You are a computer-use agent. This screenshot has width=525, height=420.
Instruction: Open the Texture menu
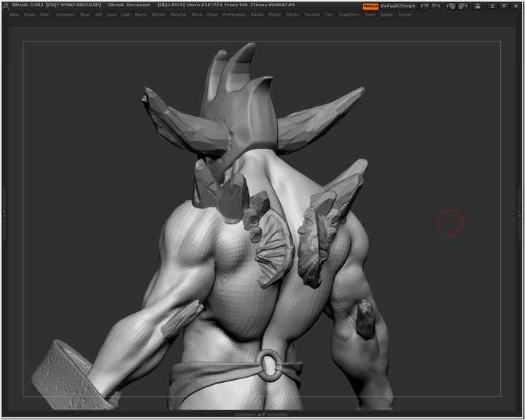pos(312,15)
